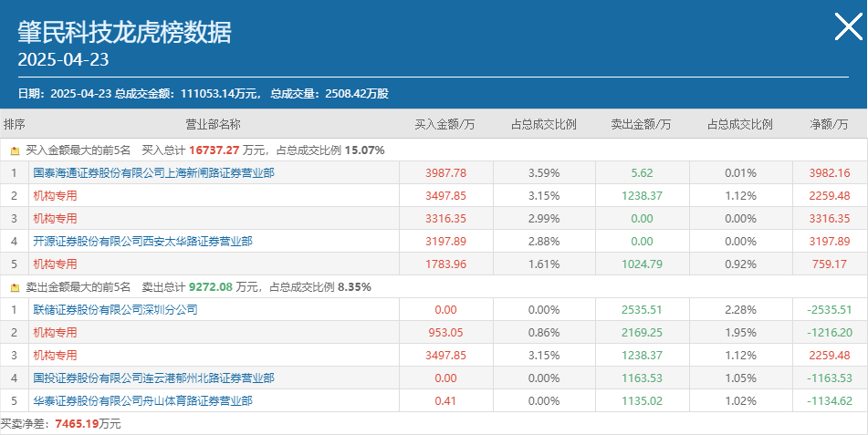Select the net amount -1163.53
This screenshot has height=435, width=868.
click(830, 378)
